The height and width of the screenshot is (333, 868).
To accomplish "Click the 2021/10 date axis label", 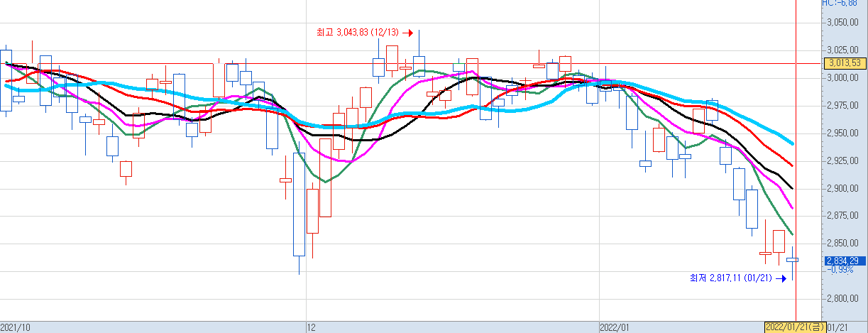I will [16, 327].
